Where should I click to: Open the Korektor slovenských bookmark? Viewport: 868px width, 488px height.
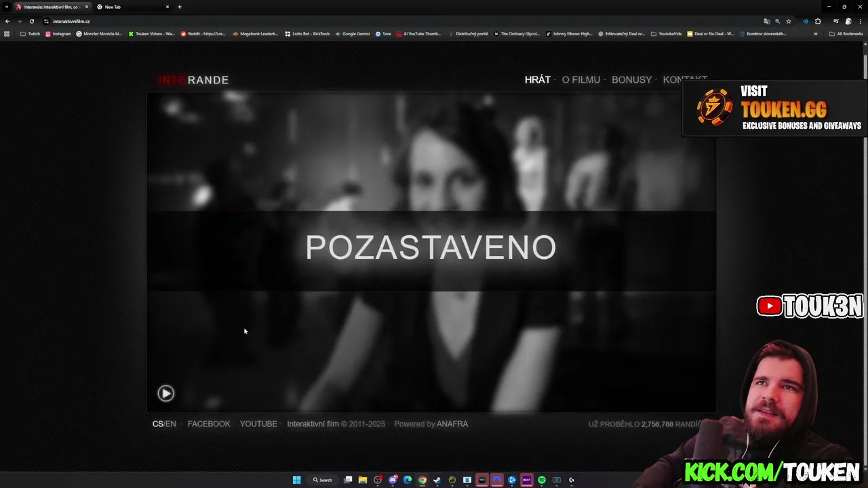763,34
